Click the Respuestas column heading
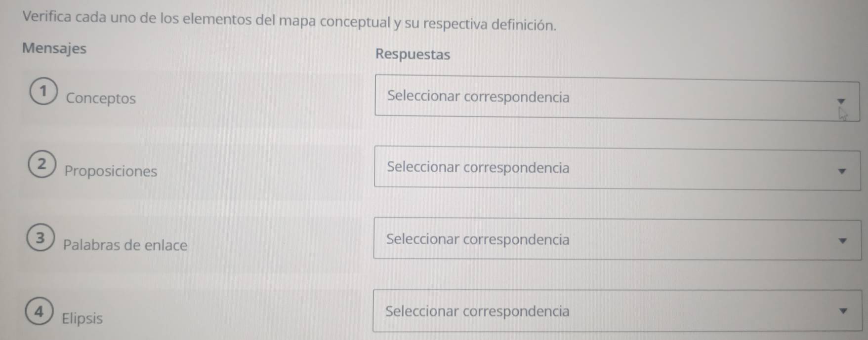868x340 pixels. (413, 54)
